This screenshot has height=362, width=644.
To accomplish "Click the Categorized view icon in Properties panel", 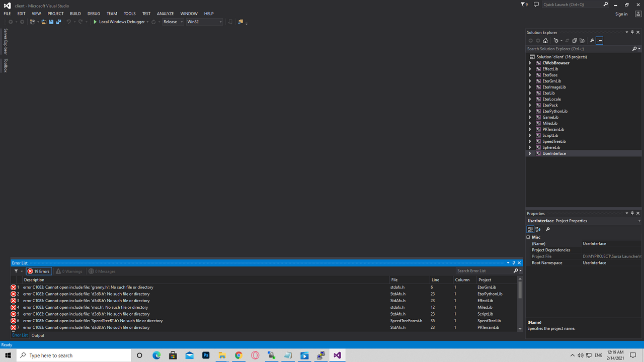I will (530, 229).
